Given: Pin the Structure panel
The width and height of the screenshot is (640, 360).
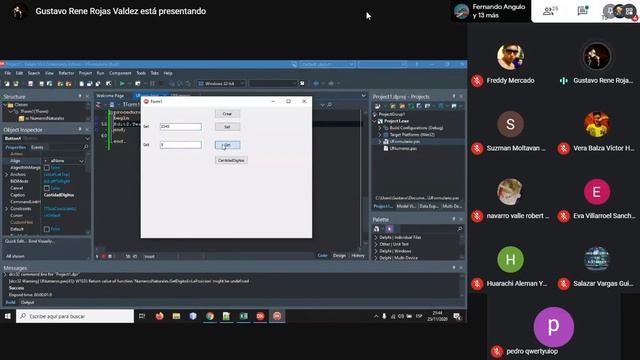Looking at the screenshot, I should pos(80,96).
